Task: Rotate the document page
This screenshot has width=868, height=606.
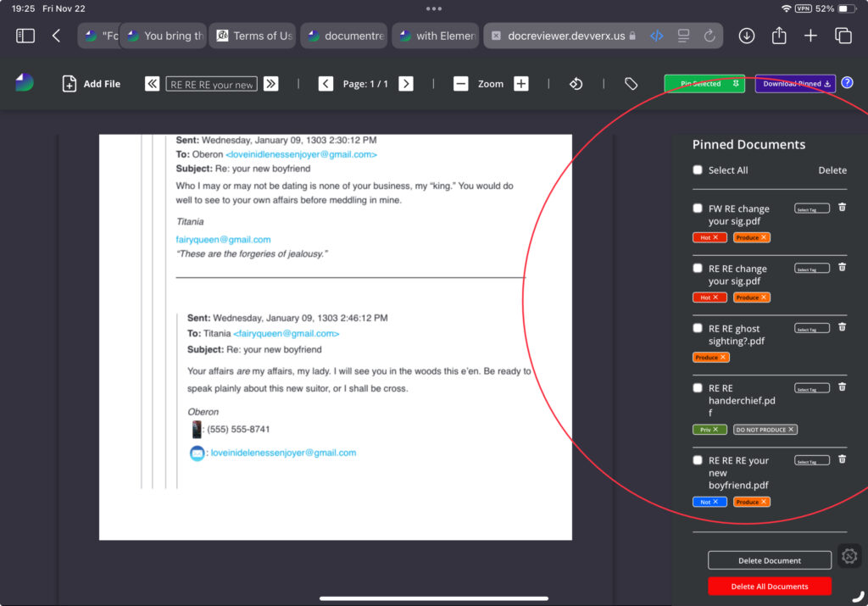Action: coord(576,84)
